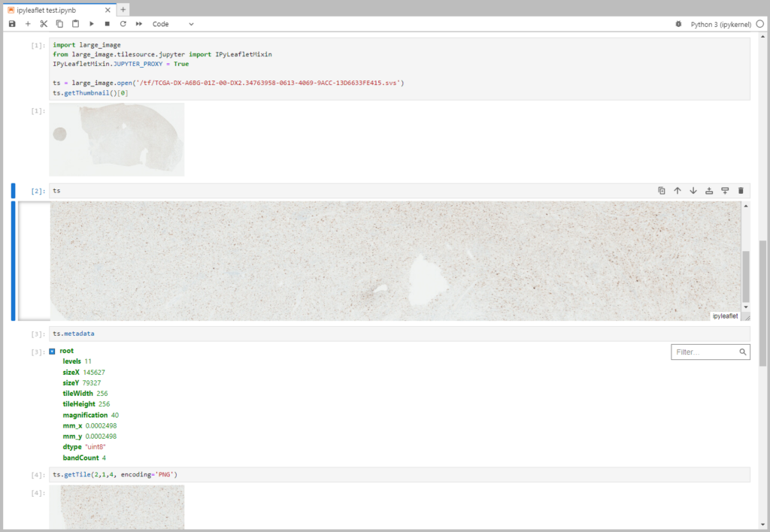Select the magnification 40 metadata row
Viewport: 770px width, 532px height.
point(90,415)
